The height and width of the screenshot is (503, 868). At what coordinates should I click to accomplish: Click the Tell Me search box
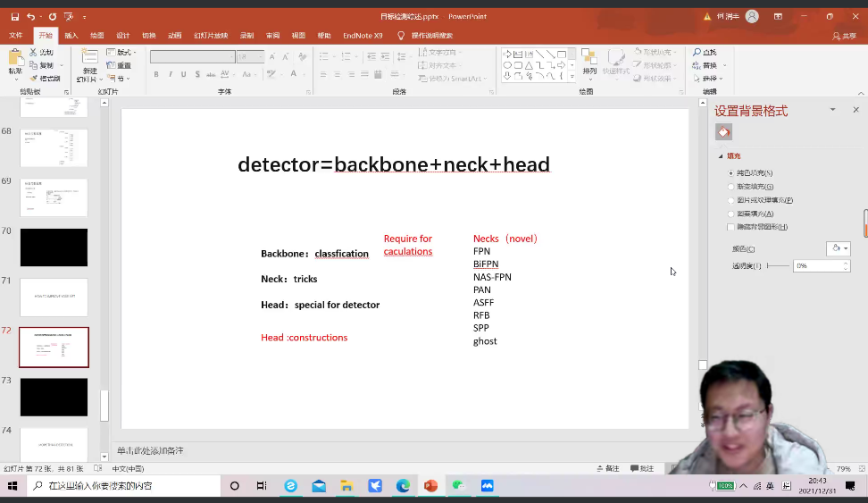point(426,36)
